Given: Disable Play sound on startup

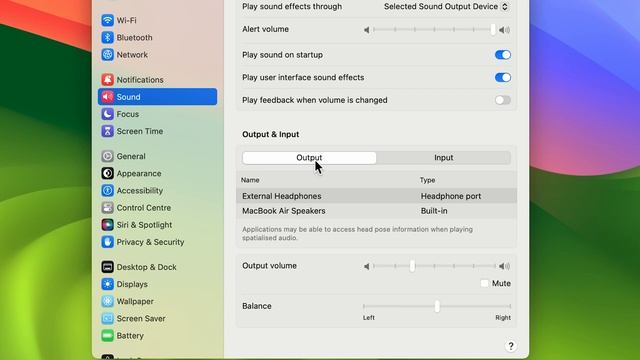Looking at the screenshot, I should pyautogui.click(x=502, y=55).
